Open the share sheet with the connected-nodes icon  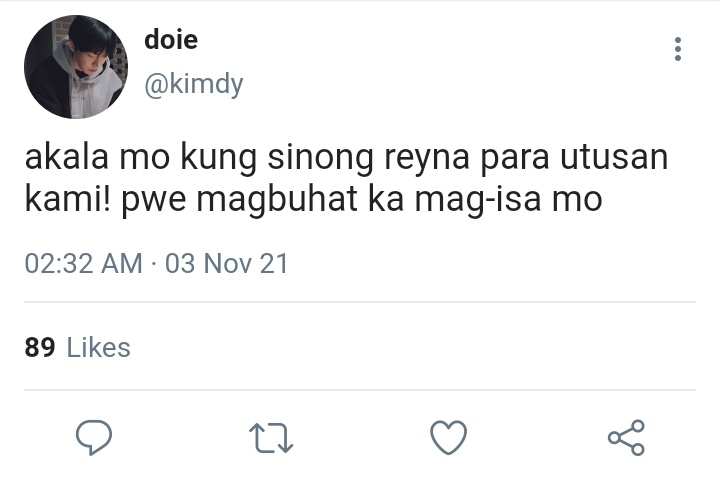pyautogui.click(x=626, y=437)
